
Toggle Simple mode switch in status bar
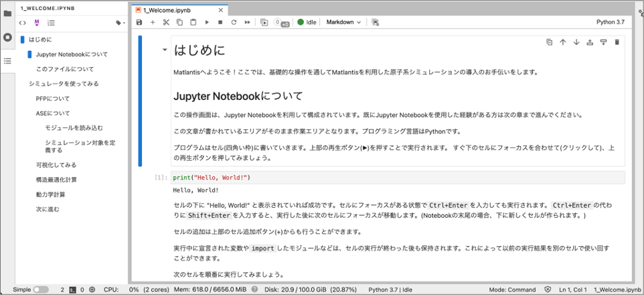[41, 290]
